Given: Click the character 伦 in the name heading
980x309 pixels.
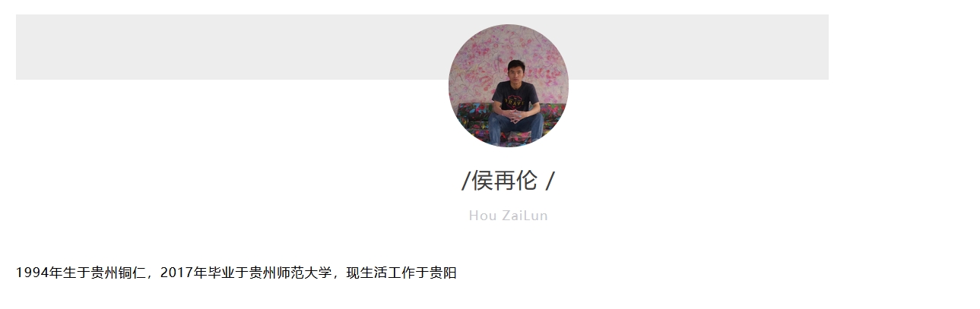Looking at the screenshot, I should point(526,181).
